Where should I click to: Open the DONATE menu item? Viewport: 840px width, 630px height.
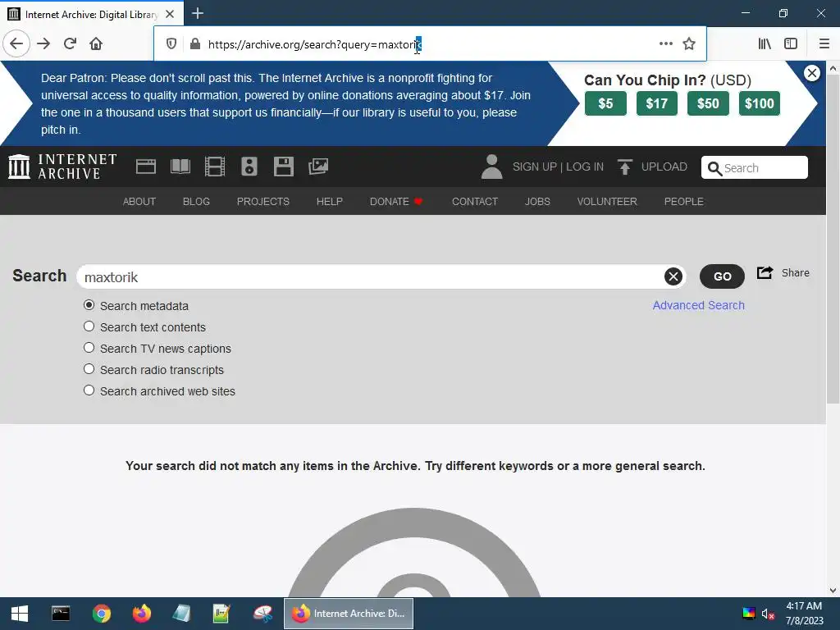tap(396, 202)
